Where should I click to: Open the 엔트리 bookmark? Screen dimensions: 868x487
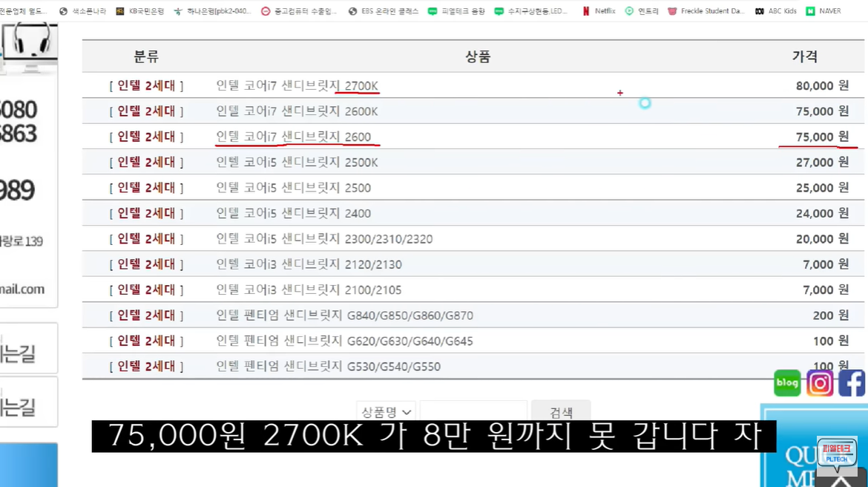pyautogui.click(x=642, y=11)
